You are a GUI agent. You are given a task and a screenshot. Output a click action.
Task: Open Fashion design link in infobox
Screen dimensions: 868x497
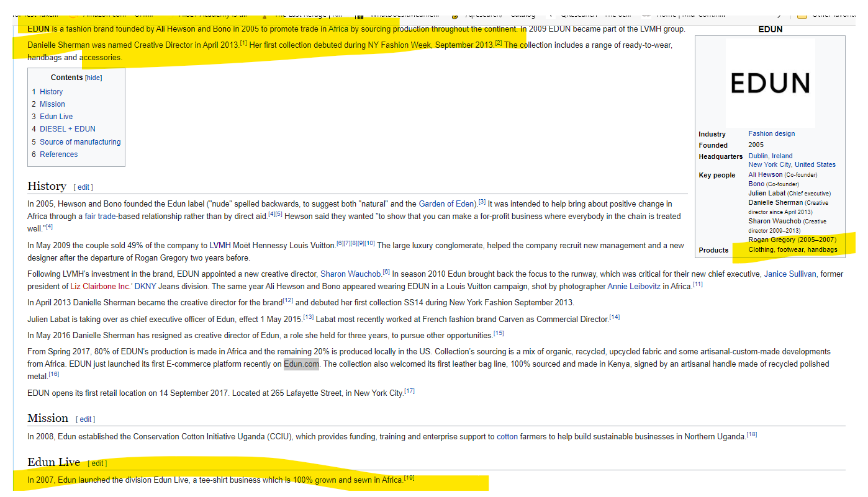click(771, 133)
